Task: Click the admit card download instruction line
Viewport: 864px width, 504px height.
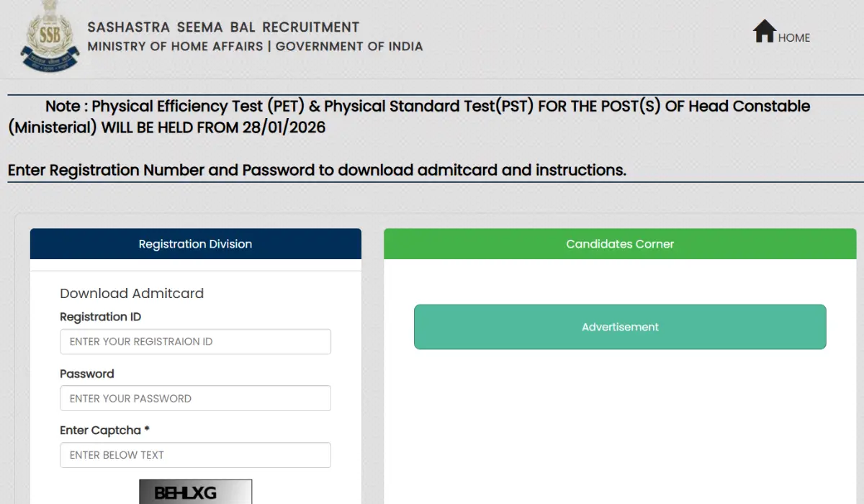Action: pos(317,170)
